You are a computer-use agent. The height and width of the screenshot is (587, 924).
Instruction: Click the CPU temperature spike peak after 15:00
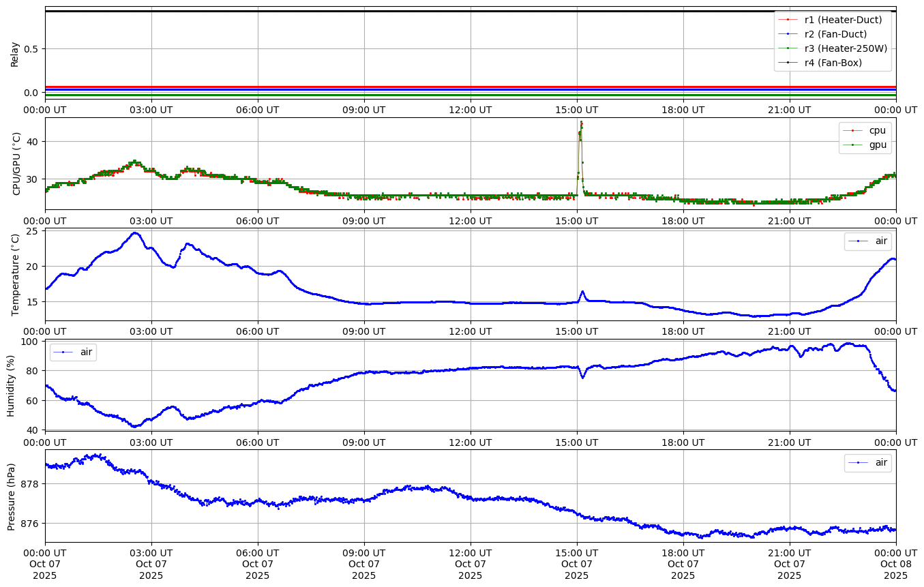[581, 123]
